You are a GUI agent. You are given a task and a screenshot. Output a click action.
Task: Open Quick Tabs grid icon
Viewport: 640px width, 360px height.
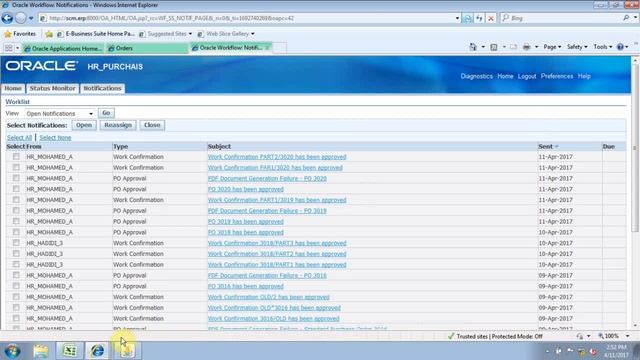9,48
